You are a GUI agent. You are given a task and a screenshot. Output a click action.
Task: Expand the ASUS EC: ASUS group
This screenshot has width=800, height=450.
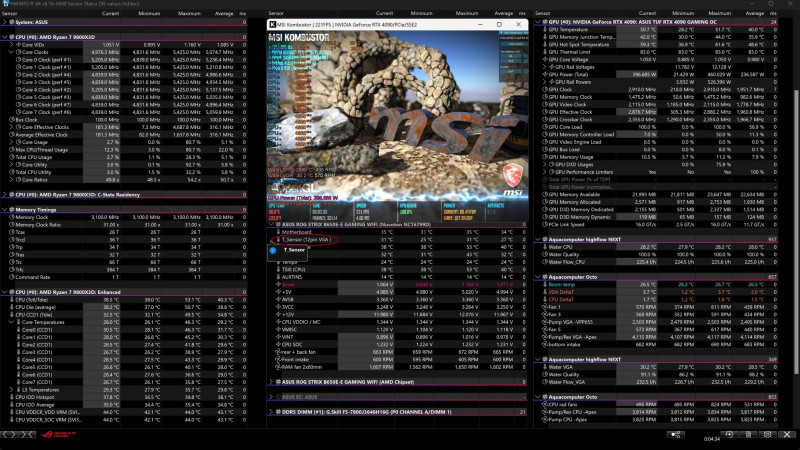tap(271, 397)
